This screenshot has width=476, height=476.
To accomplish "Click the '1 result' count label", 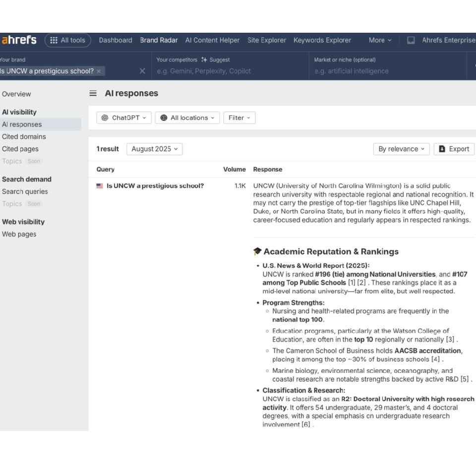I will click(x=108, y=149).
